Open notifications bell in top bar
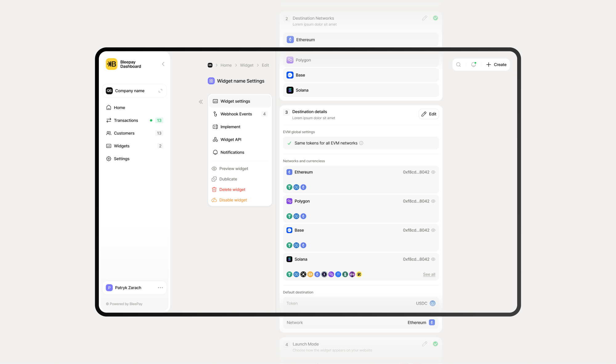 coord(474,65)
